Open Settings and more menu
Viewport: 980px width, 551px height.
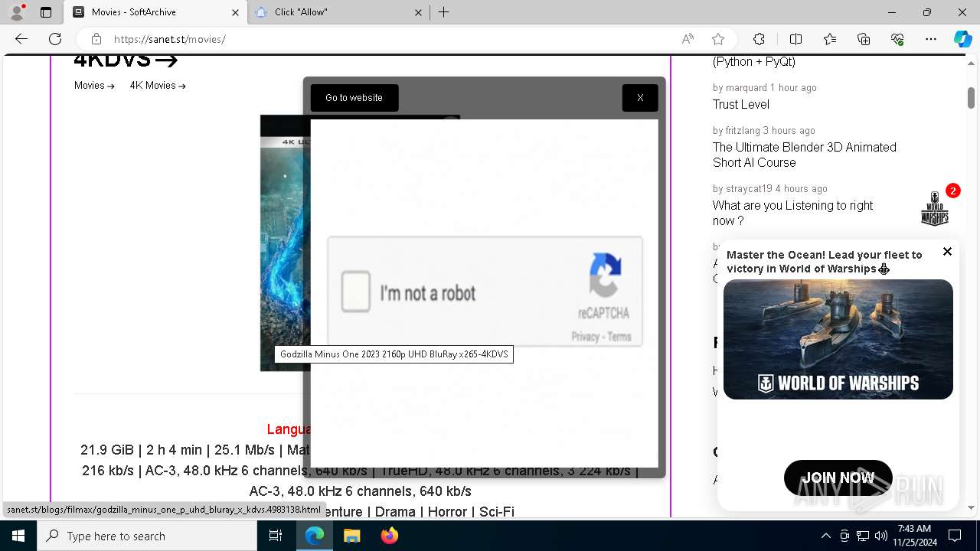tap(931, 39)
